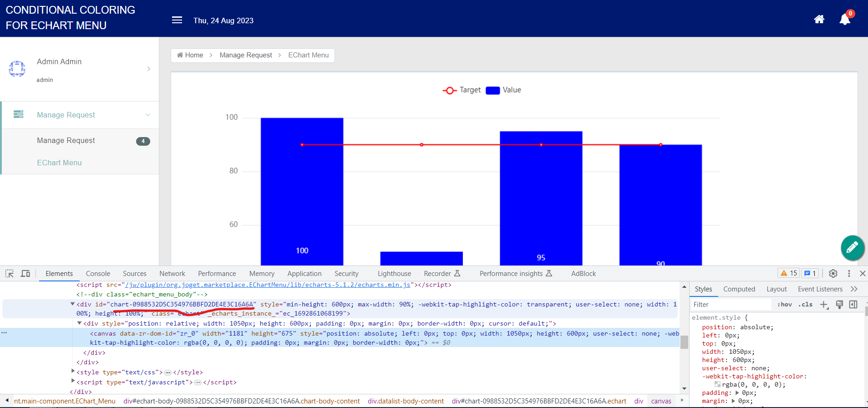Open the Security tab
The image size is (868, 408).
pyautogui.click(x=346, y=274)
